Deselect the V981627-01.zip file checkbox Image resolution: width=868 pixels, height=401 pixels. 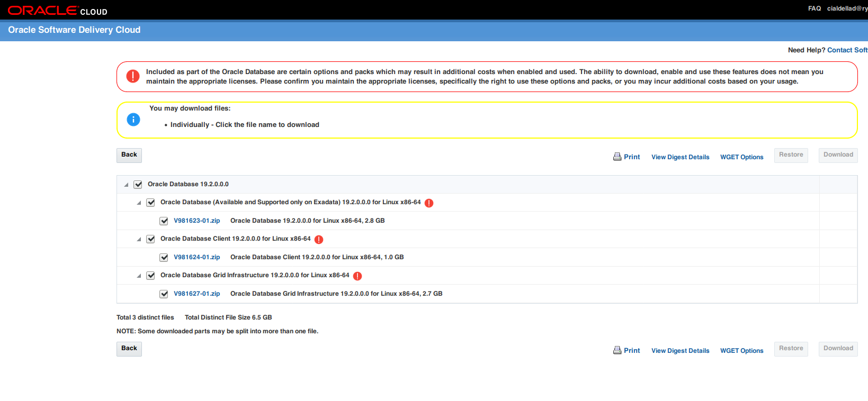pyautogui.click(x=164, y=294)
